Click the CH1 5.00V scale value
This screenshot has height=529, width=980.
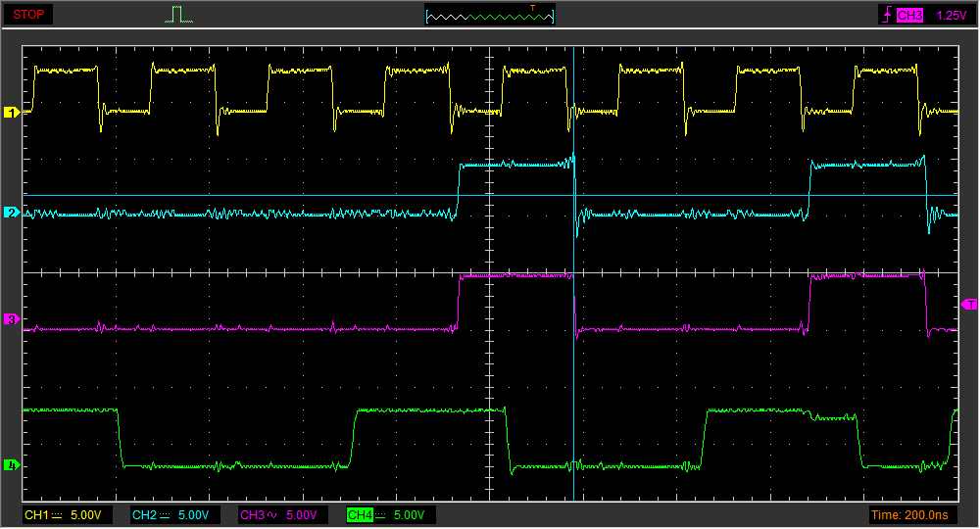[84, 515]
